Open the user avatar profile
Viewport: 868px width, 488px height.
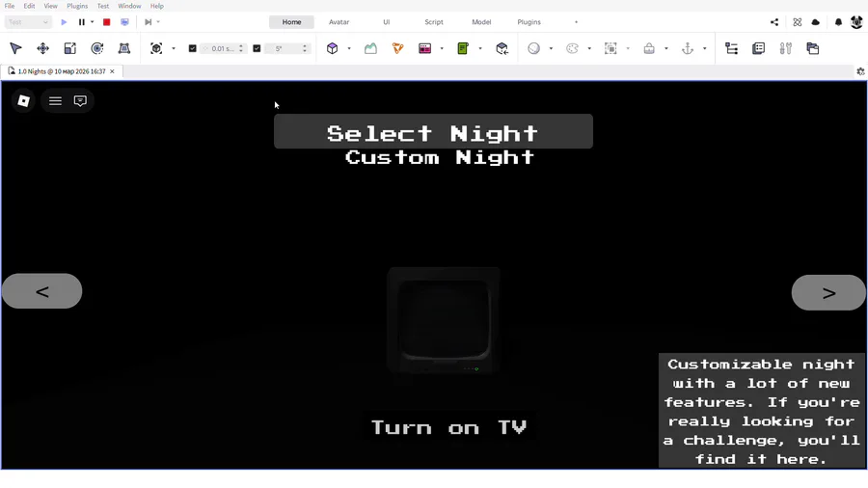857,22
